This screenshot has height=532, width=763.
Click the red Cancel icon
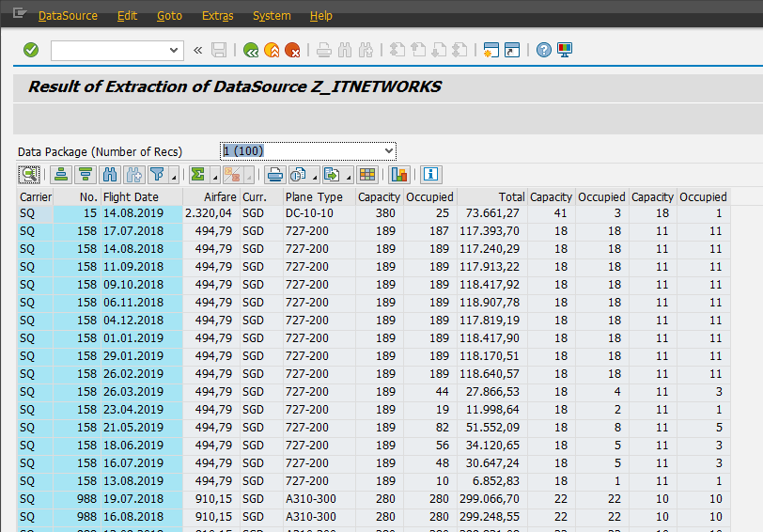point(293,50)
